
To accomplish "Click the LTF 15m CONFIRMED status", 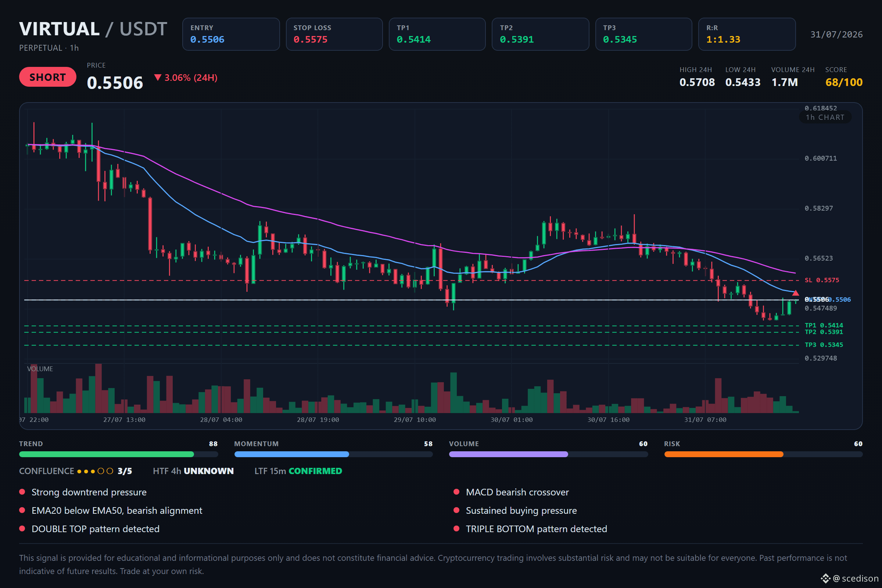I will pyautogui.click(x=298, y=472).
